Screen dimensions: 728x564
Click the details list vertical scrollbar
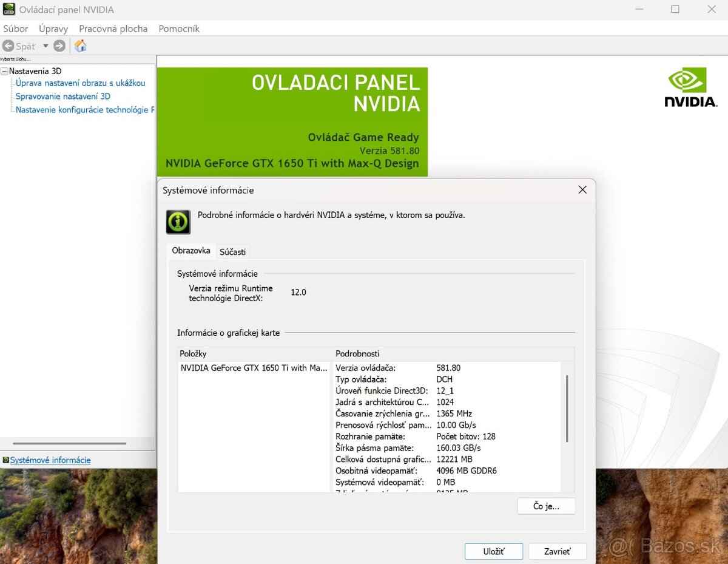click(x=567, y=408)
